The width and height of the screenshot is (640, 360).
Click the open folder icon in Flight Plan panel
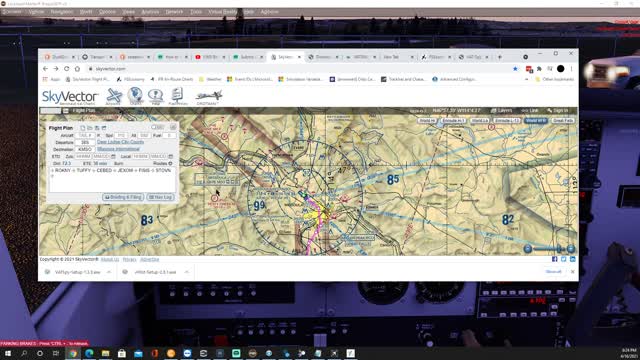[90, 128]
